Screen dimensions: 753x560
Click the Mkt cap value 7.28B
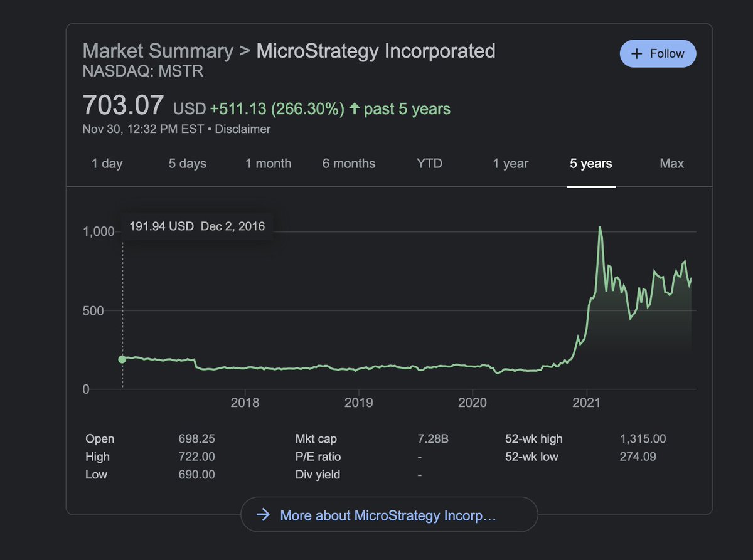[433, 439]
